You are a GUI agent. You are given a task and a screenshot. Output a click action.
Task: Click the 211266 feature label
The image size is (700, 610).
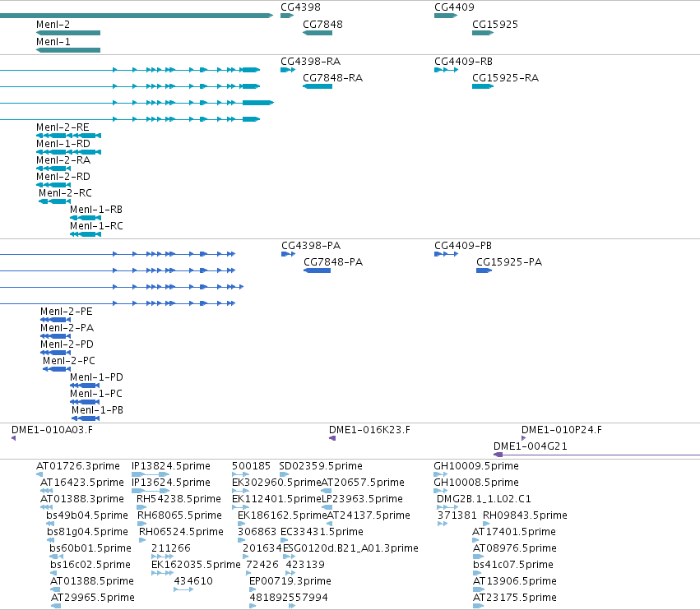[171, 548]
